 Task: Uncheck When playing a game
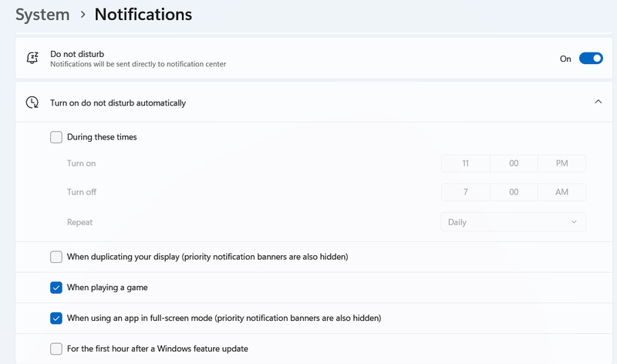56,288
